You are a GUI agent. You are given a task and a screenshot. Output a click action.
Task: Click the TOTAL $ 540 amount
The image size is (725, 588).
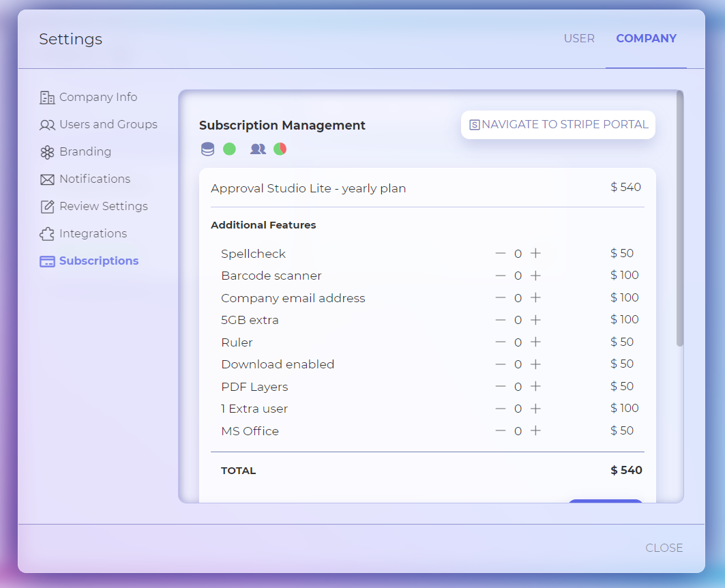pos(626,470)
